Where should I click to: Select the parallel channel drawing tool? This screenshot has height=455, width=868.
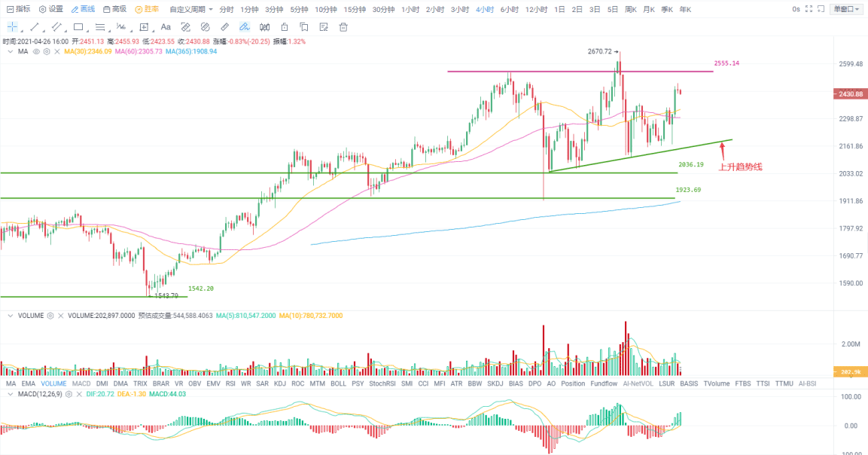coord(56,26)
